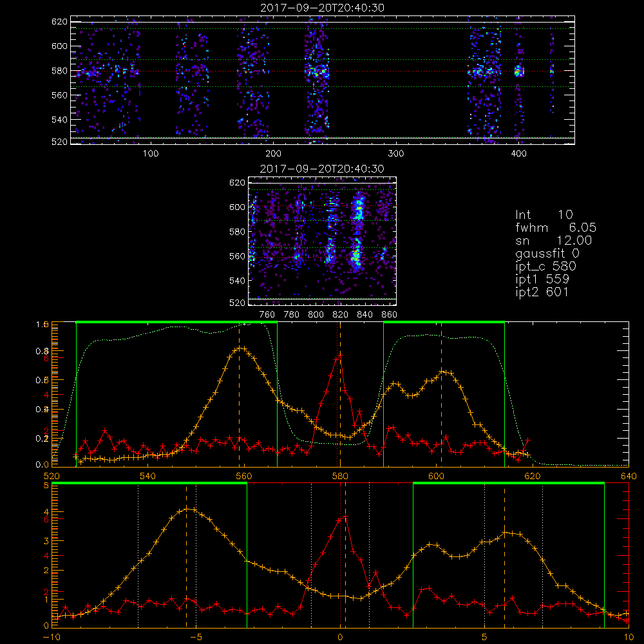Click x-axis label 100 of top spectrogram
The height and width of the screenshot is (644, 644).
pos(151,154)
